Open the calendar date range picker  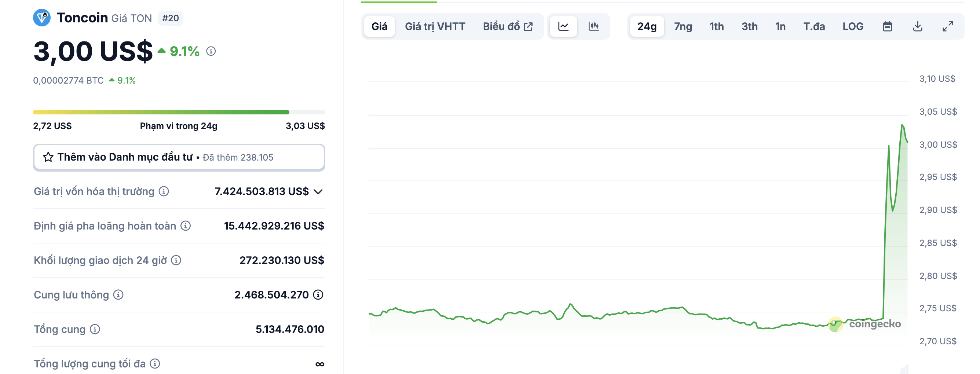point(887,26)
